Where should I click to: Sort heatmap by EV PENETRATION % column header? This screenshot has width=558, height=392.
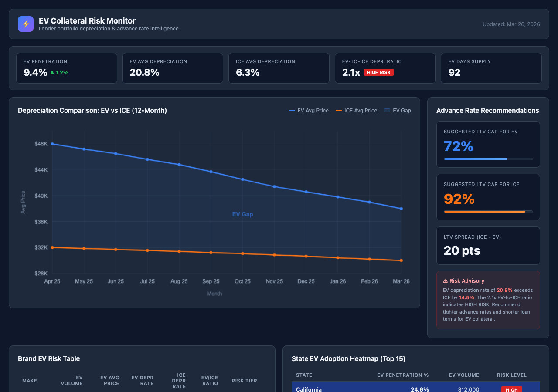402,375
